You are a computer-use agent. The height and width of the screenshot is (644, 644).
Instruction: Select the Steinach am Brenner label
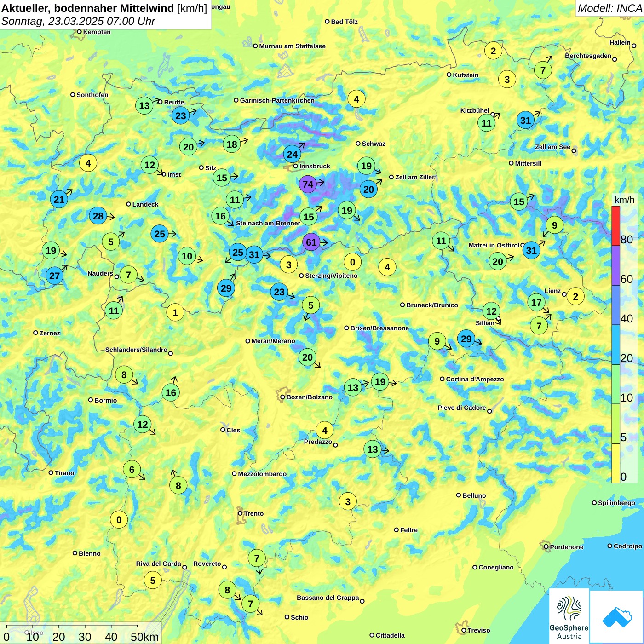(x=268, y=223)
